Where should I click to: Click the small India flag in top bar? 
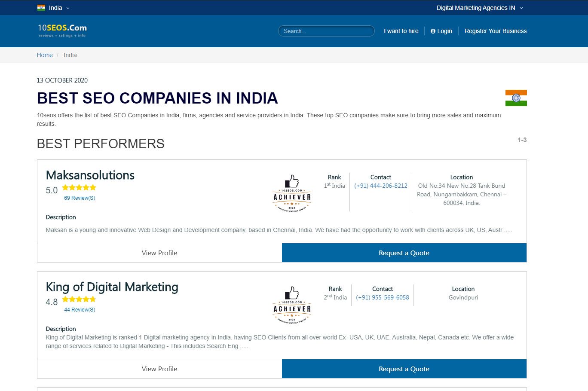pos(41,8)
